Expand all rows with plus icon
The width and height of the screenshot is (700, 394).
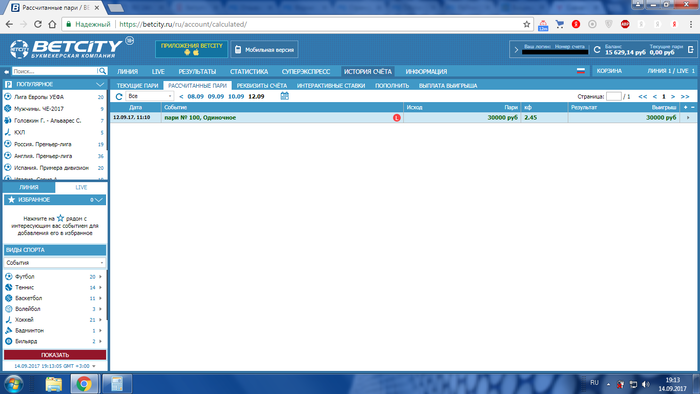(x=686, y=107)
